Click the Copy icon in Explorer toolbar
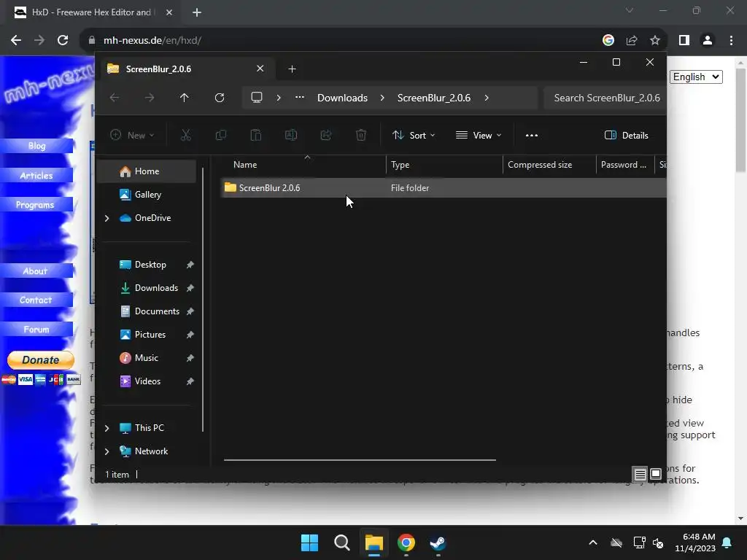747x560 pixels. [x=220, y=135]
